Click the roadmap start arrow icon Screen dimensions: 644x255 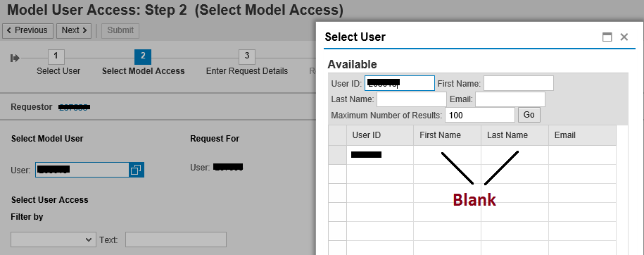point(15,58)
